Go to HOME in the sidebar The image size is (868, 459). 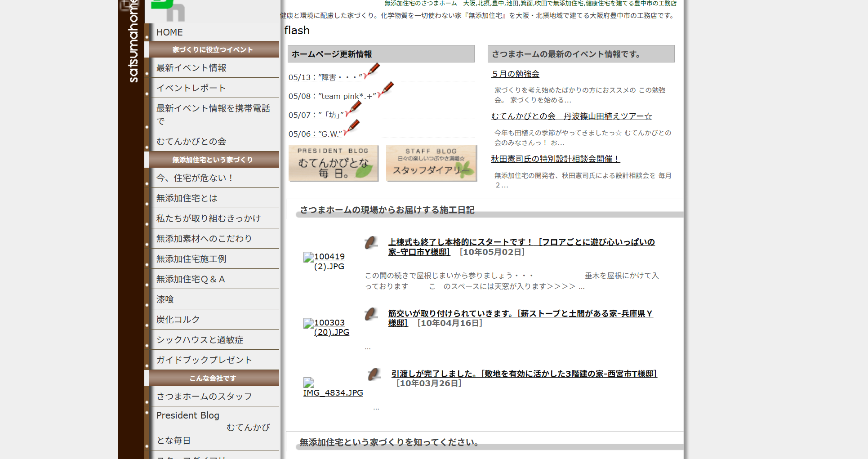coord(169,32)
